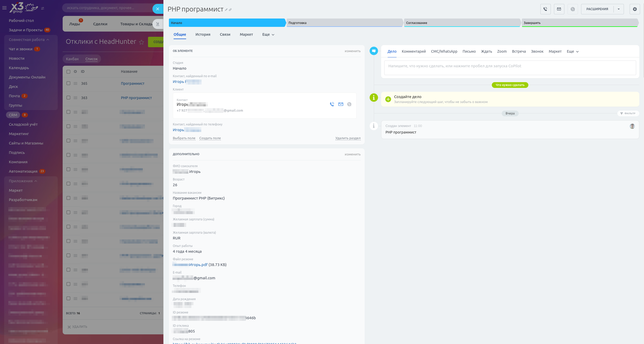Click изменить in ОБ ЭЛЕМЕНТЕ section
Image resolution: width=644 pixels, height=344 pixels.
[352, 51]
